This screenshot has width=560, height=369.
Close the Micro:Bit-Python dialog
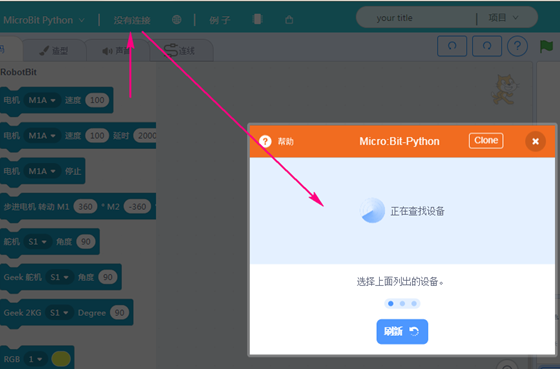tap(535, 141)
